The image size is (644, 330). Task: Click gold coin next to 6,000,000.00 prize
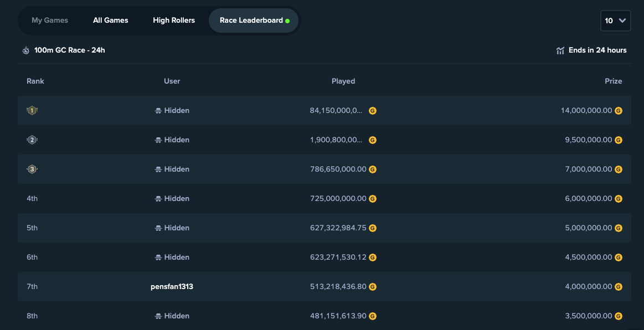point(618,199)
